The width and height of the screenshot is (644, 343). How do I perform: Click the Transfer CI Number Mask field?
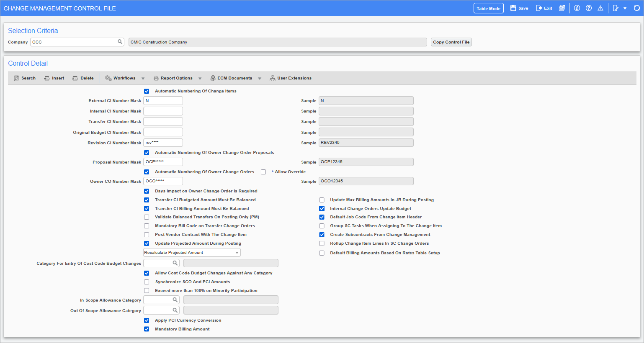[x=163, y=121]
